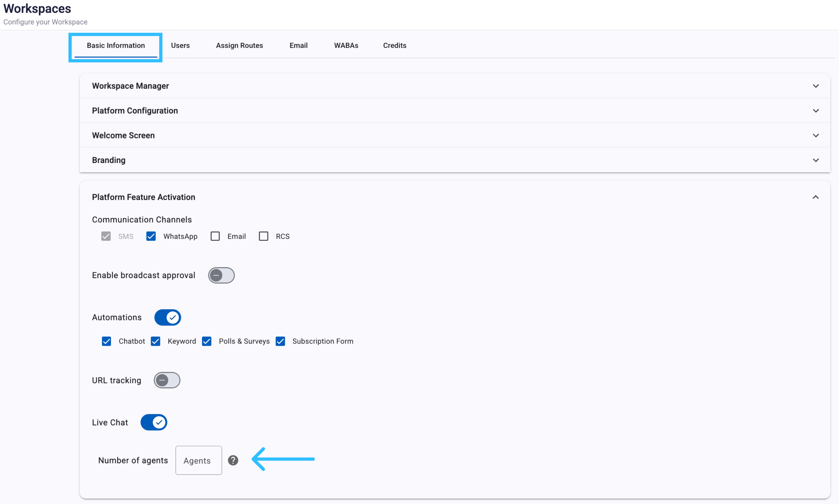Viewport: 839px width, 504px height.
Task: Uncheck the Keyword automation checkbox
Action: pos(156,341)
